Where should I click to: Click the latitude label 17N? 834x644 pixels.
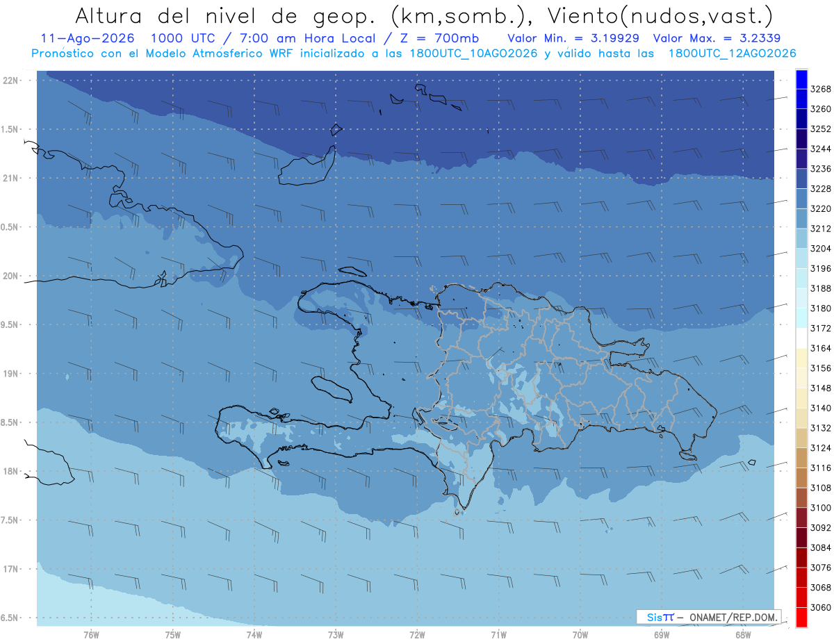coord(12,569)
